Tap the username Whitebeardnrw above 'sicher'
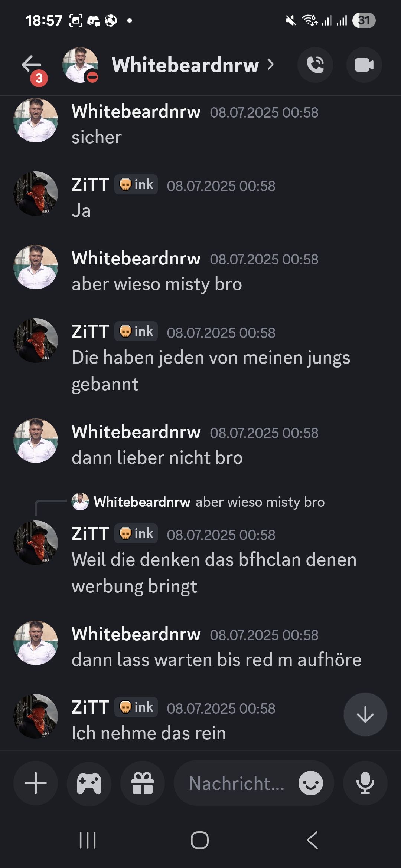 tap(136, 111)
